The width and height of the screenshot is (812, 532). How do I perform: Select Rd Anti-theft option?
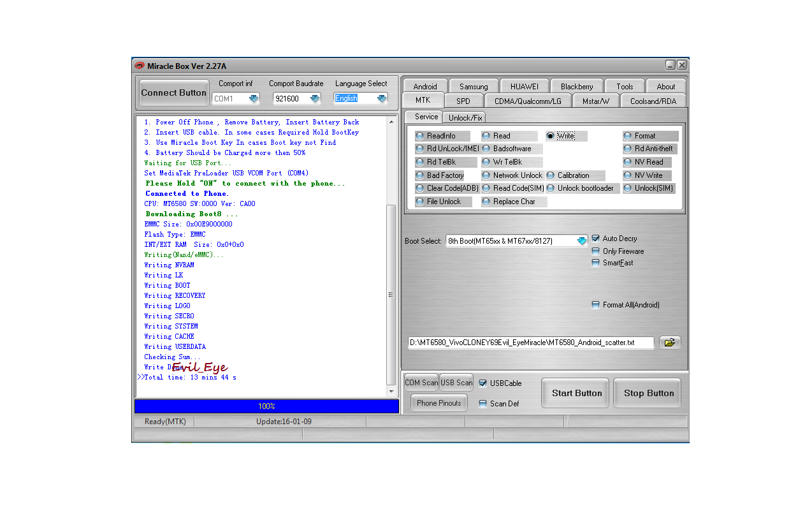(650, 149)
